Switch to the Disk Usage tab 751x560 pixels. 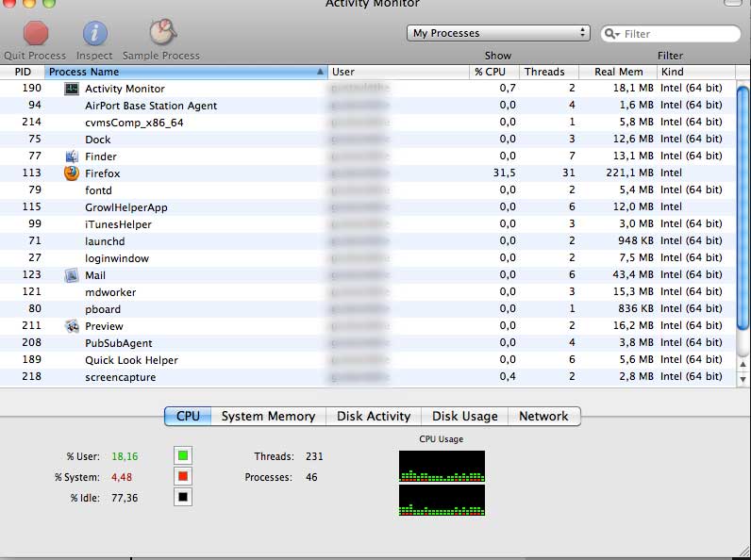[x=464, y=416]
